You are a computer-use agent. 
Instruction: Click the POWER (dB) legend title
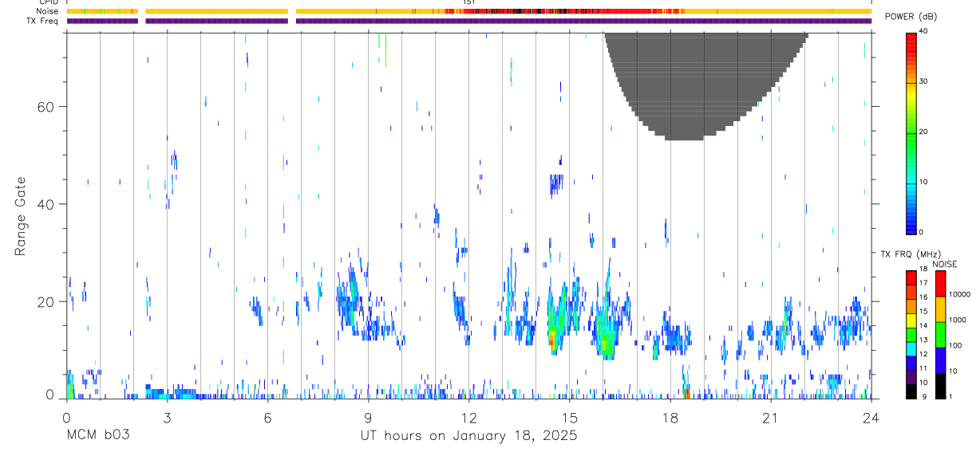[911, 17]
